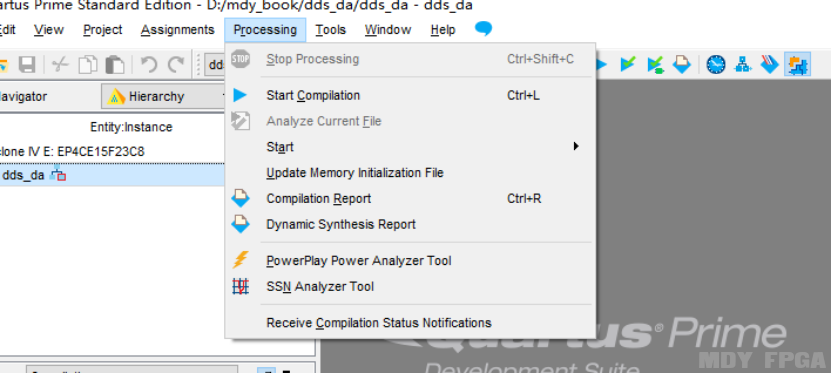Expand the Start submenu arrow

pyautogui.click(x=576, y=146)
